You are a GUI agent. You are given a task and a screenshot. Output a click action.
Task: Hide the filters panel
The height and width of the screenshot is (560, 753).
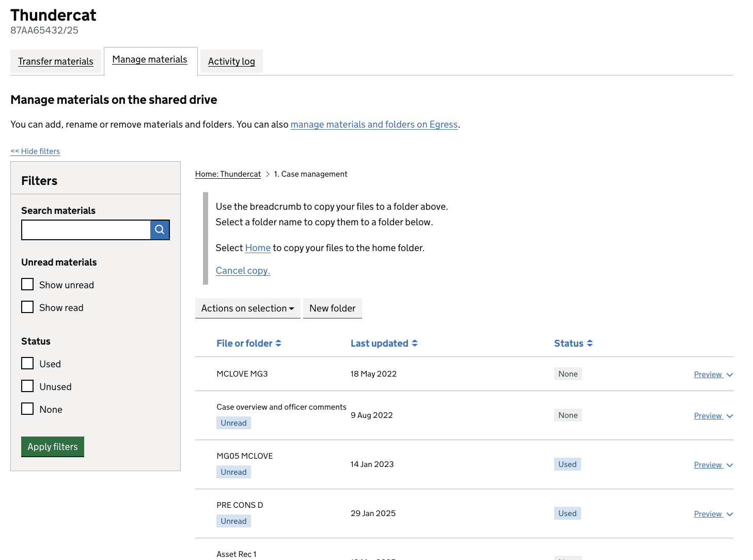click(x=35, y=151)
